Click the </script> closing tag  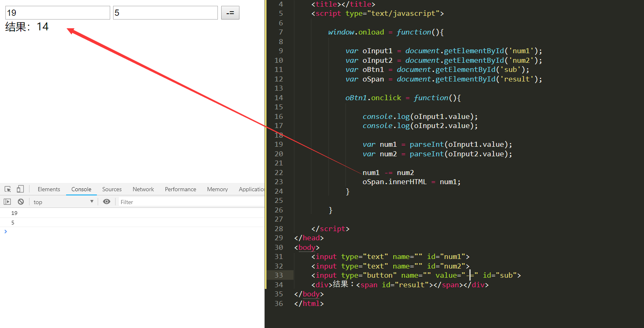(x=331, y=229)
